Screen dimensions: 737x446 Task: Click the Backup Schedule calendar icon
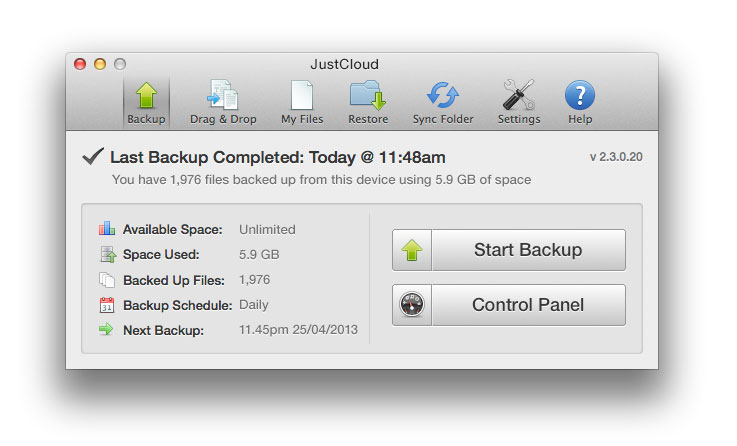107,305
